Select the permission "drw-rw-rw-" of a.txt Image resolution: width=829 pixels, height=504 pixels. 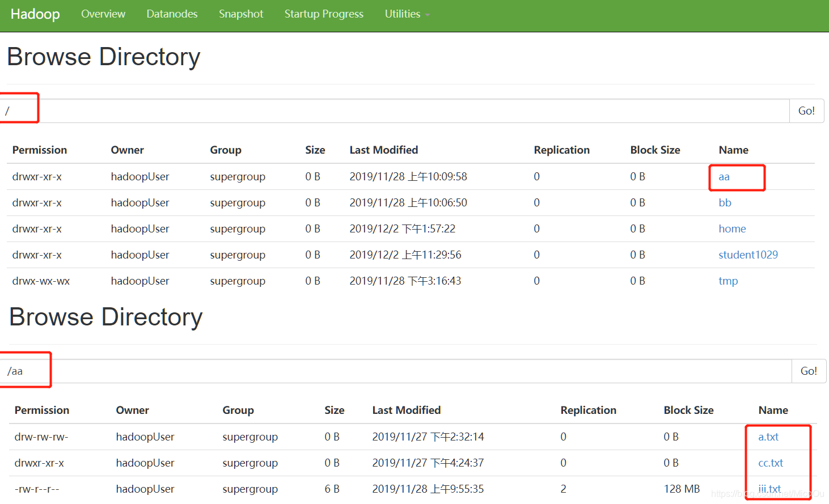(x=41, y=437)
